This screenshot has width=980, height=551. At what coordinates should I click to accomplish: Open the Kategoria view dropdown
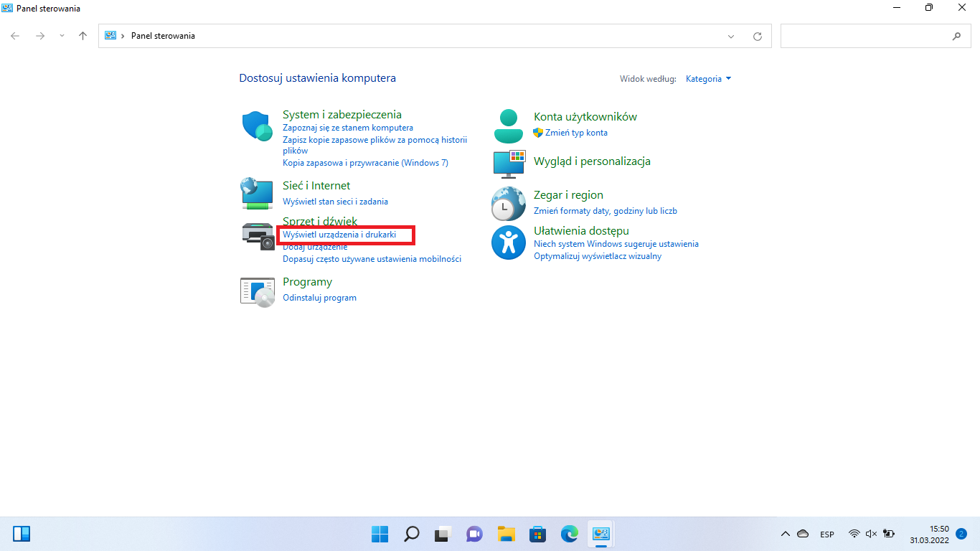pos(708,79)
